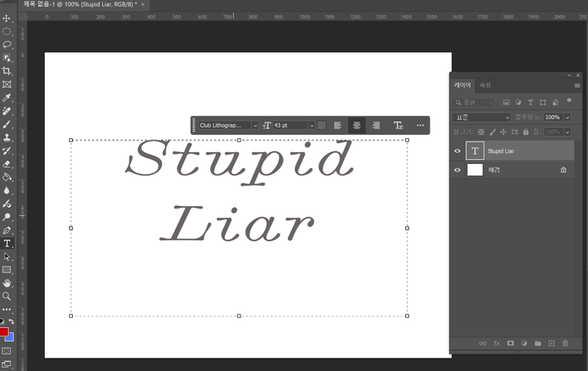The width and height of the screenshot is (588, 371).
Task: Open the layer blend mode dropdown
Action: pos(482,117)
